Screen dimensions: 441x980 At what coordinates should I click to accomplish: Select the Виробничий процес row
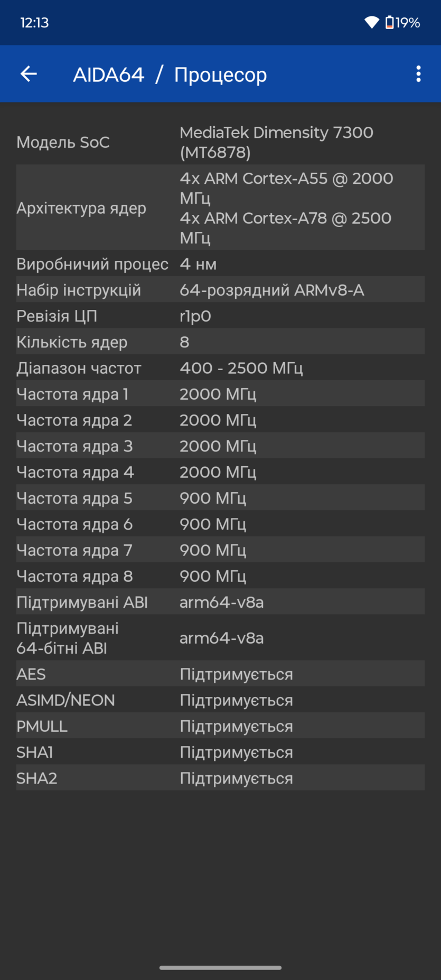(x=220, y=263)
